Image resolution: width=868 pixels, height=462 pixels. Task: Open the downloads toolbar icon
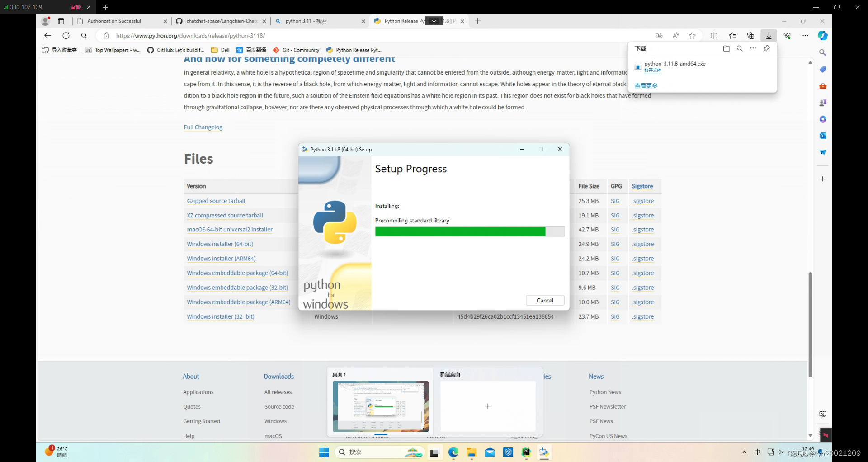(x=769, y=36)
